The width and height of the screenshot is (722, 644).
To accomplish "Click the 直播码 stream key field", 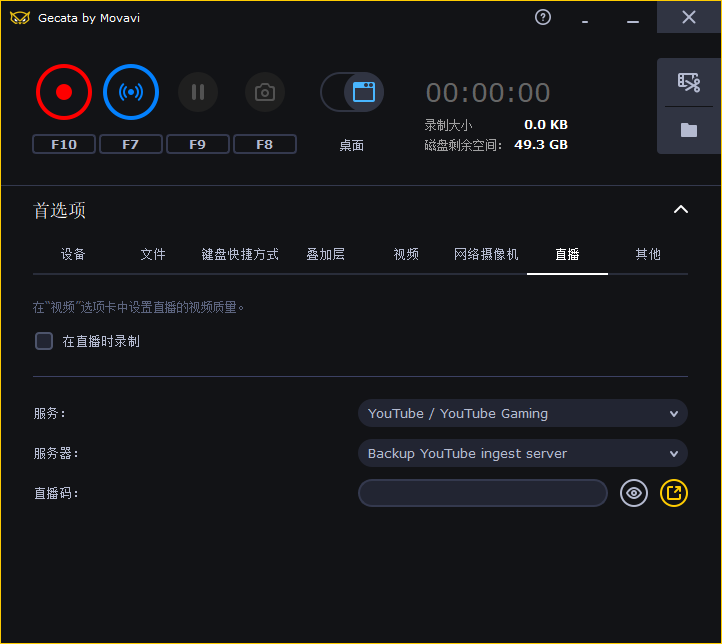I will [483, 493].
